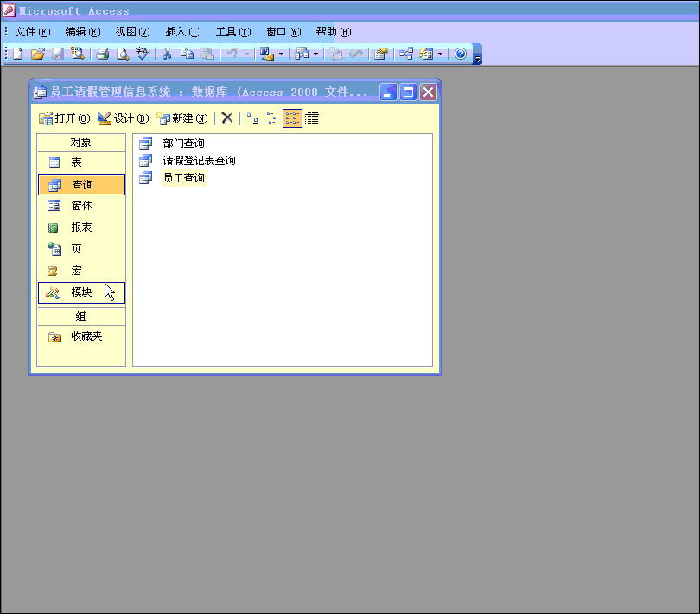Viewport: 700px width, 614px height.
Task: Switch to Details view
Action: point(312,118)
